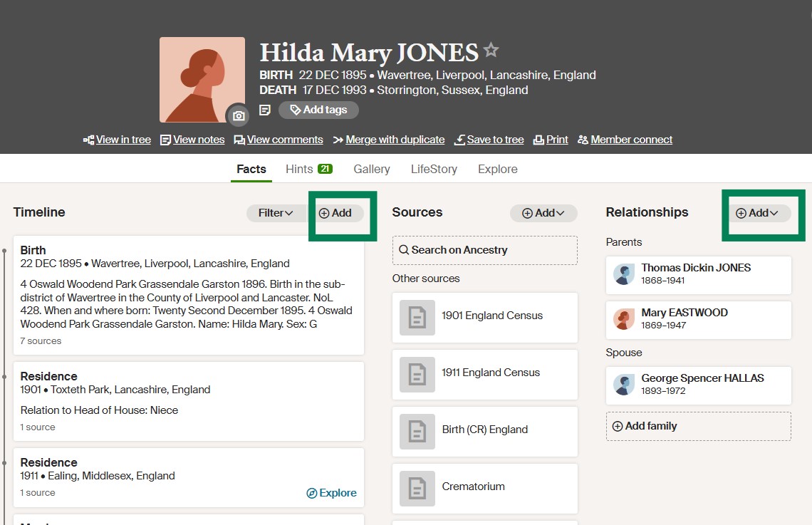812x525 pixels.
Task: Expand the Timeline Filter dropdown
Action: click(x=276, y=213)
